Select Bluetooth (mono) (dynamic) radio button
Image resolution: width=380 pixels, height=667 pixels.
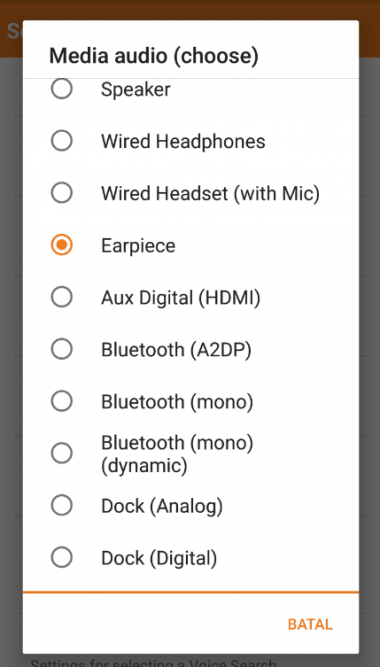tap(62, 453)
